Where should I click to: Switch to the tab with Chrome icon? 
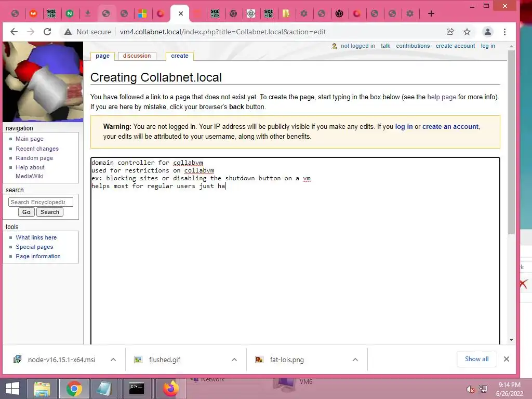pos(233,14)
